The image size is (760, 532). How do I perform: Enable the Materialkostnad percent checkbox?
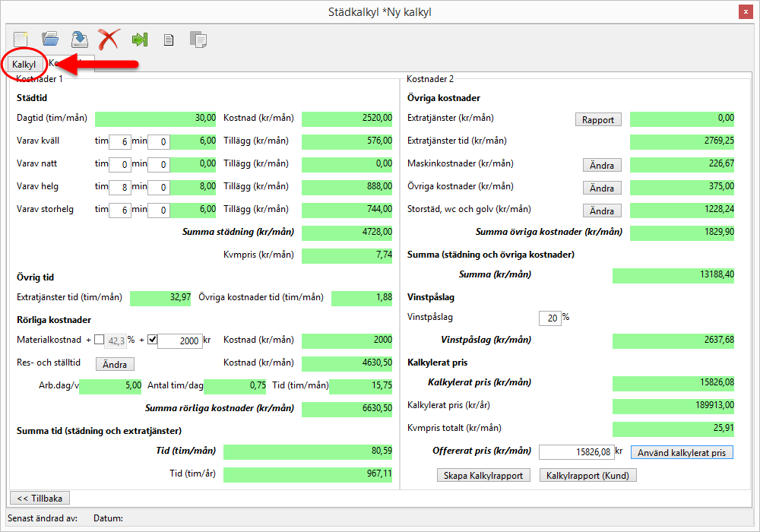click(100, 340)
